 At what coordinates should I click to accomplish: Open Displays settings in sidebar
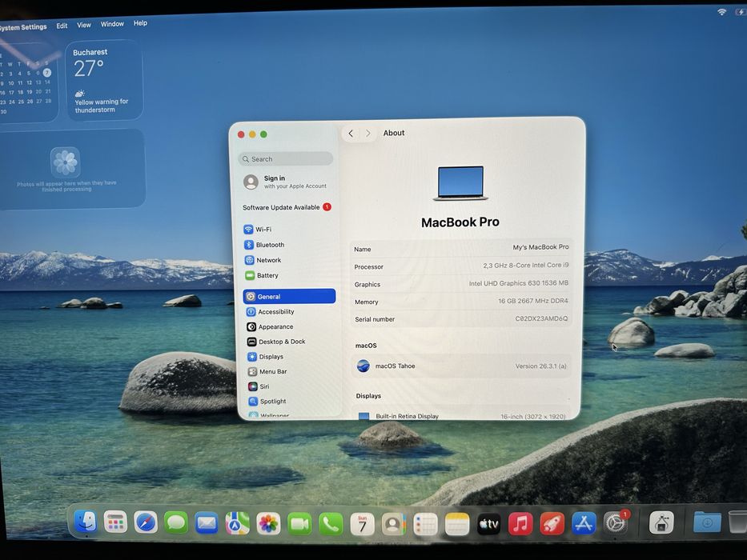coord(289,356)
